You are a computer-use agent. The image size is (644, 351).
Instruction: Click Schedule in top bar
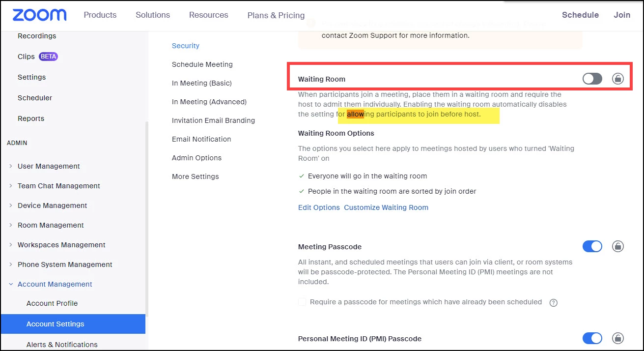(580, 15)
